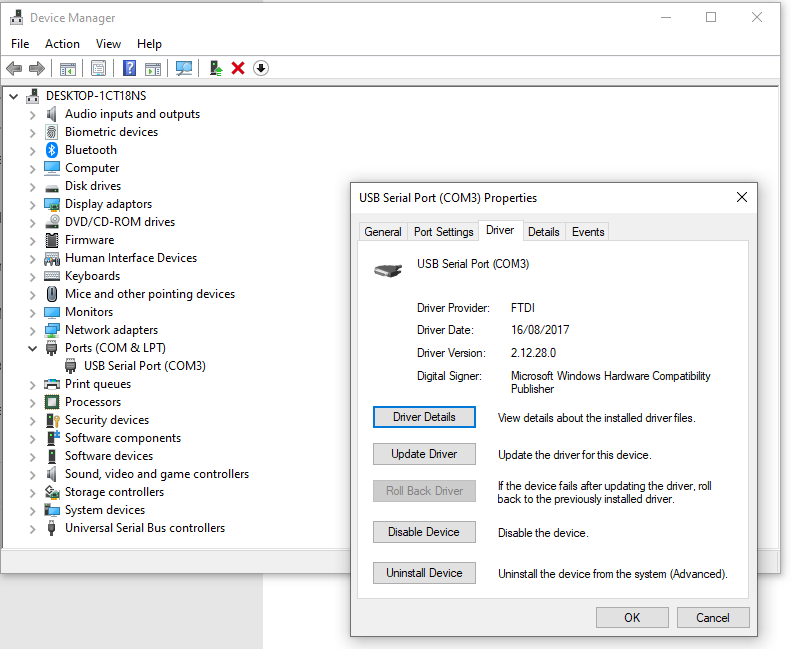The height and width of the screenshot is (649, 791).
Task: Click the Update Driver button
Action: click(424, 454)
